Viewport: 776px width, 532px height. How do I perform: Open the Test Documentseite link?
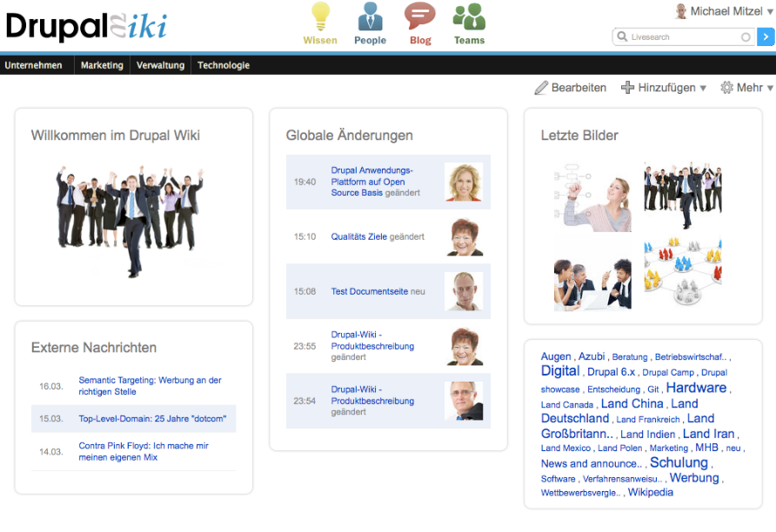370,292
